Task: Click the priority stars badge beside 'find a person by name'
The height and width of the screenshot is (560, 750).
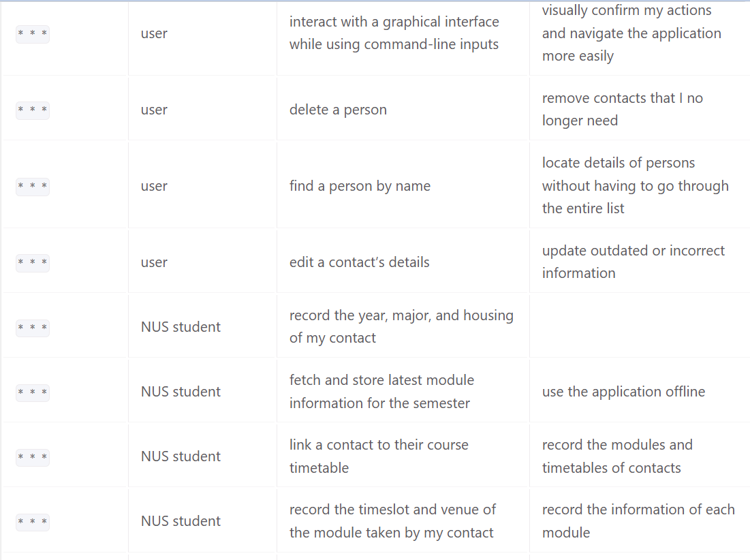Action: tap(33, 186)
